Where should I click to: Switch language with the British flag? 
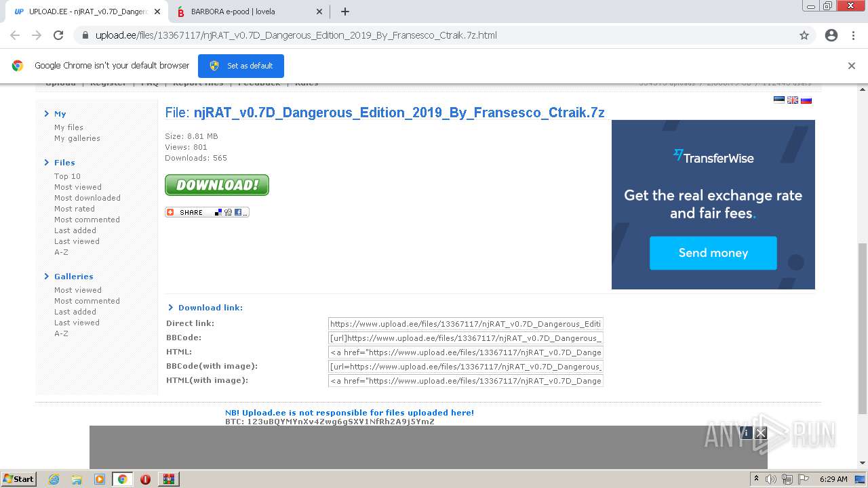pyautogui.click(x=793, y=100)
